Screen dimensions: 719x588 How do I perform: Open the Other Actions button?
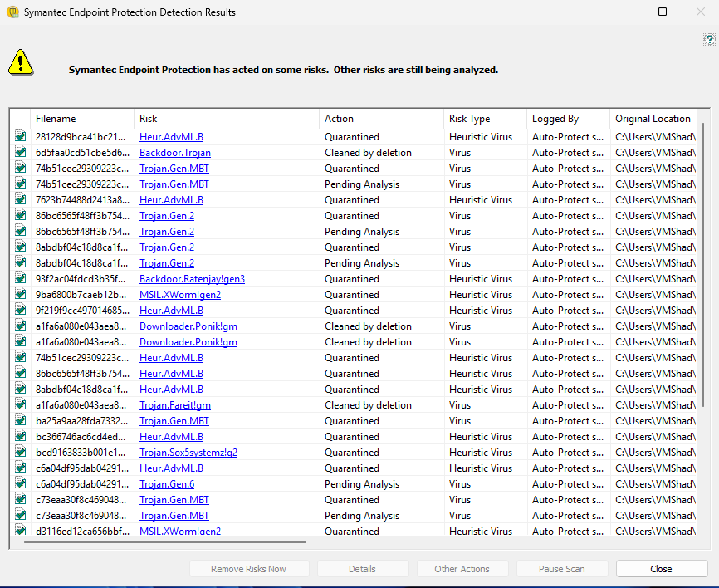(462, 569)
